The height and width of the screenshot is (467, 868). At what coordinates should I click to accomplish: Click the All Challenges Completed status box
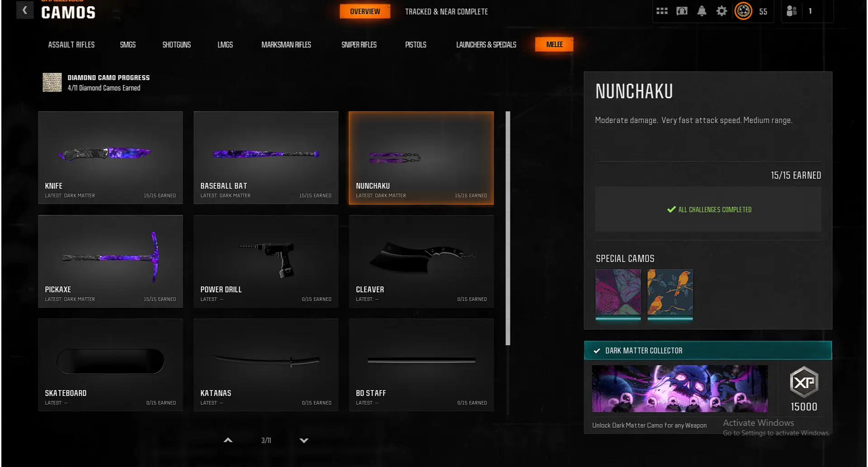(x=708, y=210)
